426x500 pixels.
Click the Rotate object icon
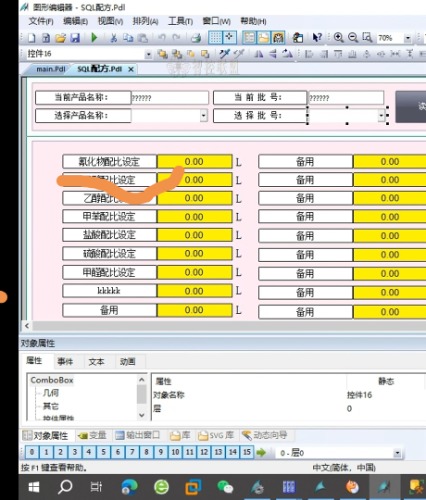coord(287,54)
